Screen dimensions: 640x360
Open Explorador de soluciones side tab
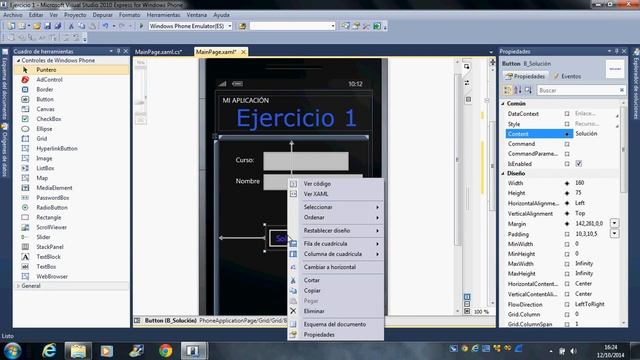click(x=636, y=84)
